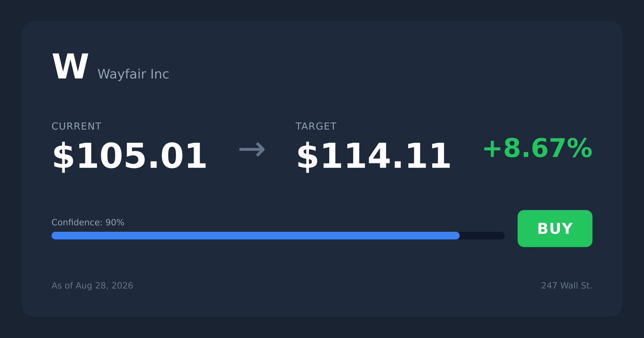Click the As of Aug 28, 2026 date
The width and height of the screenshot is (644, 338).
point(92,286)
